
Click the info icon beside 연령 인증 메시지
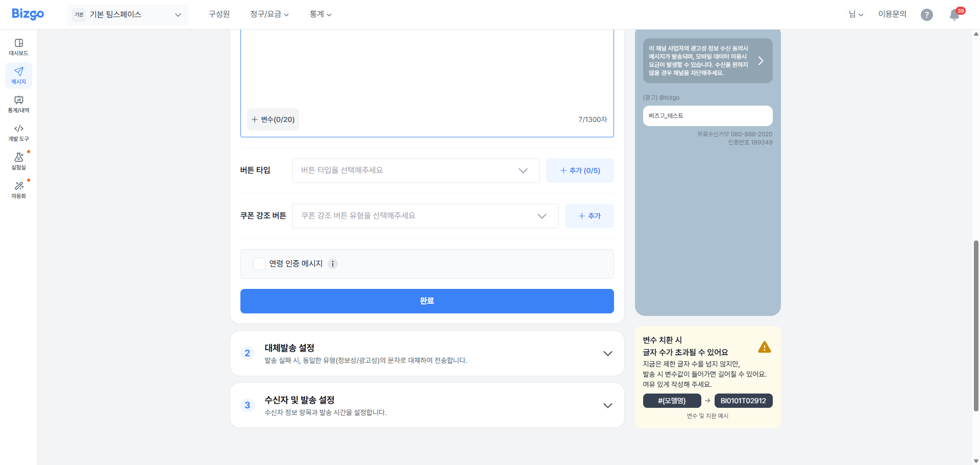point(333,264)
